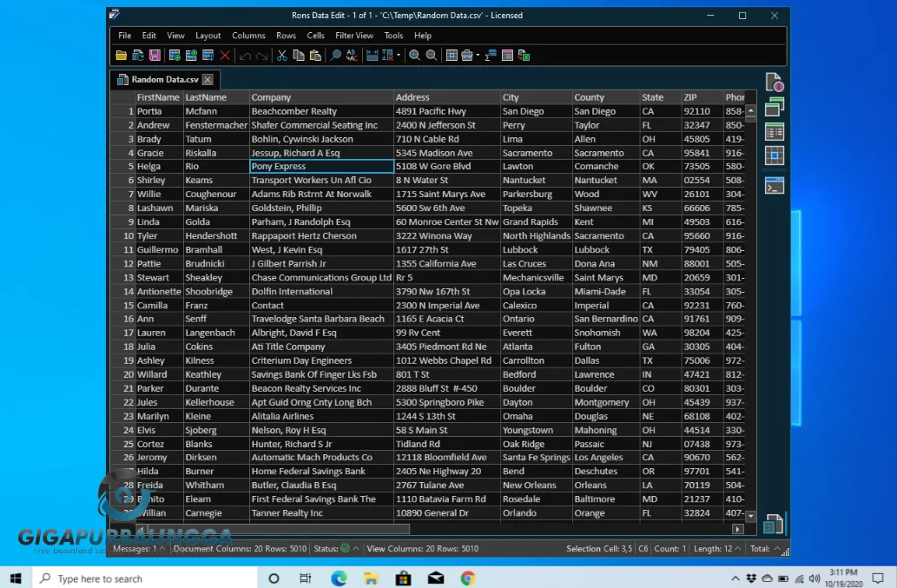Click the add row green plus icon
897x588 pixels.
(175, 56)
